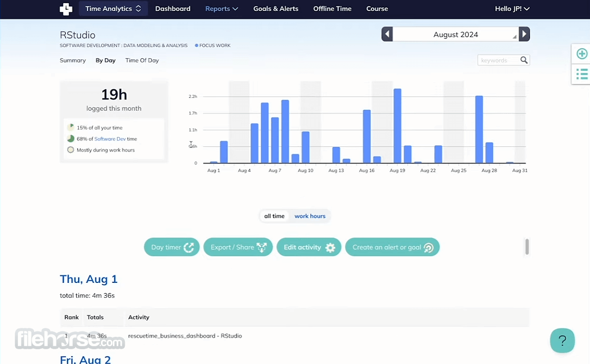Image resolution: width=590 pixels, height=364 pixels.
Task: Expand the Time Analytics switcher
Action: tap(113, 8)
